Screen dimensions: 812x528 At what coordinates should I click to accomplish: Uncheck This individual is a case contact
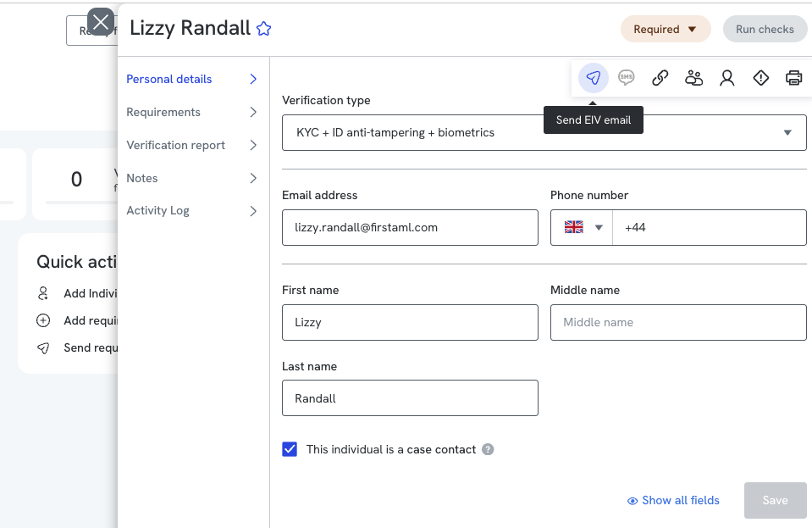click(290, 449)
